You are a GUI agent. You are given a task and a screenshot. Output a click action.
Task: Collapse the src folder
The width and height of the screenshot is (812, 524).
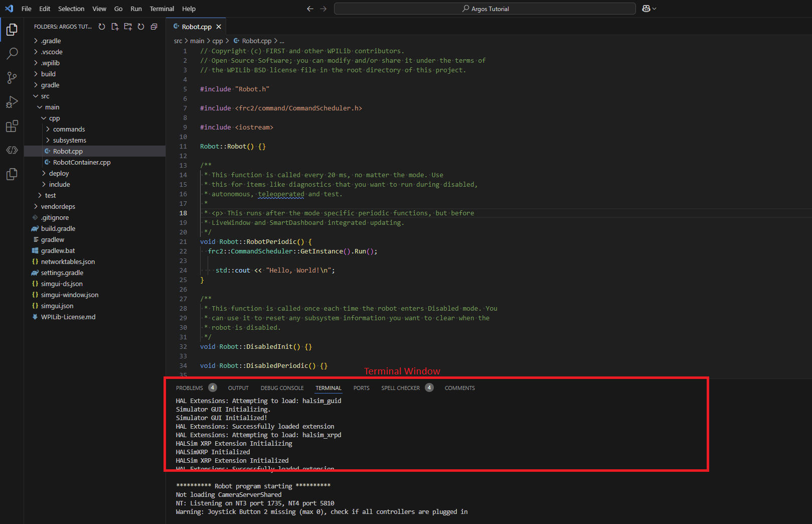click(45, 96)
